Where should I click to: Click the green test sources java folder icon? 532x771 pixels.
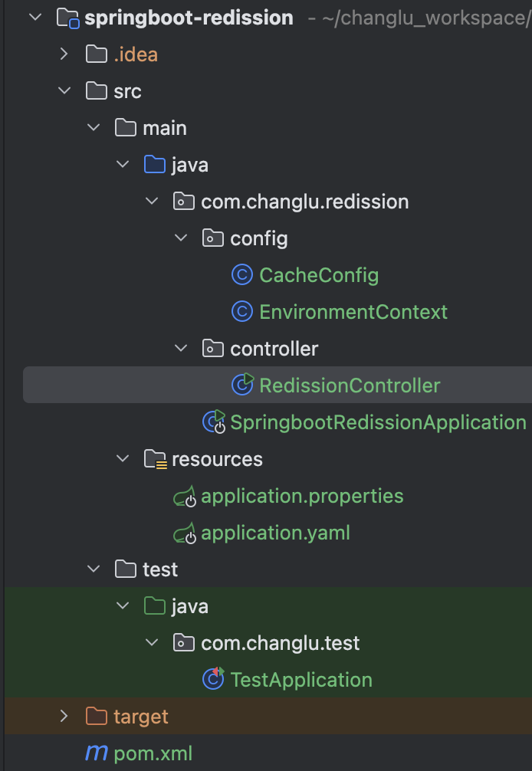click(154, 605)
